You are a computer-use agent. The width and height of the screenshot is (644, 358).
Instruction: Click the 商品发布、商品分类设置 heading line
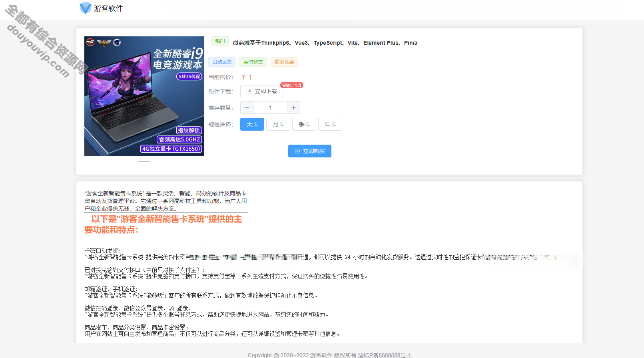(136, 327)
